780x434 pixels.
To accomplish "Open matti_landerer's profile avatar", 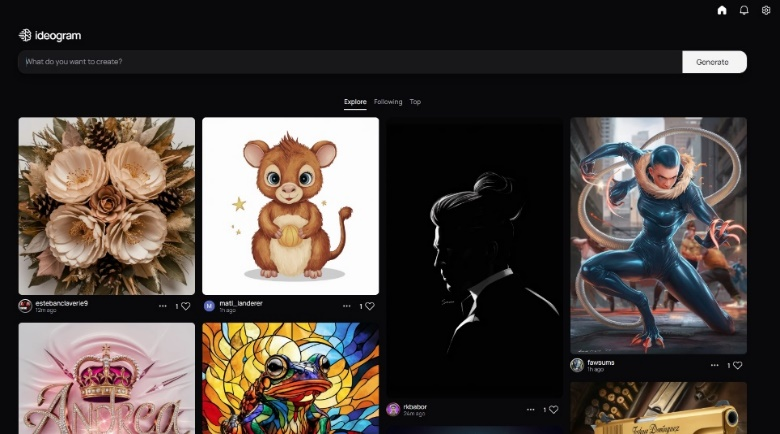I will point(209,306).
